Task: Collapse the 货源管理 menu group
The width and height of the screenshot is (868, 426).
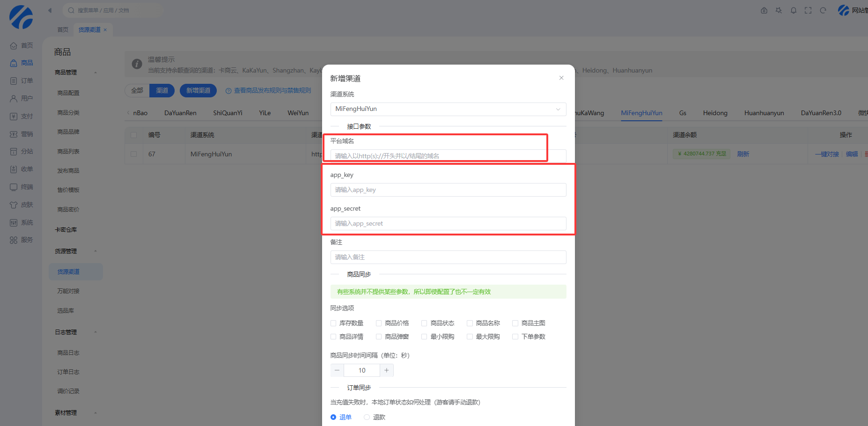Action: click(x=96, y=251)
